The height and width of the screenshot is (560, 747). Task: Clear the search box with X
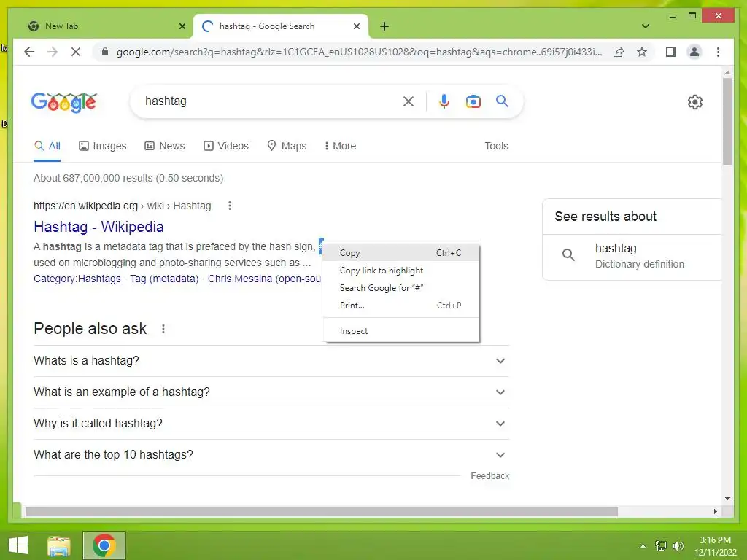tap(409, 101)
